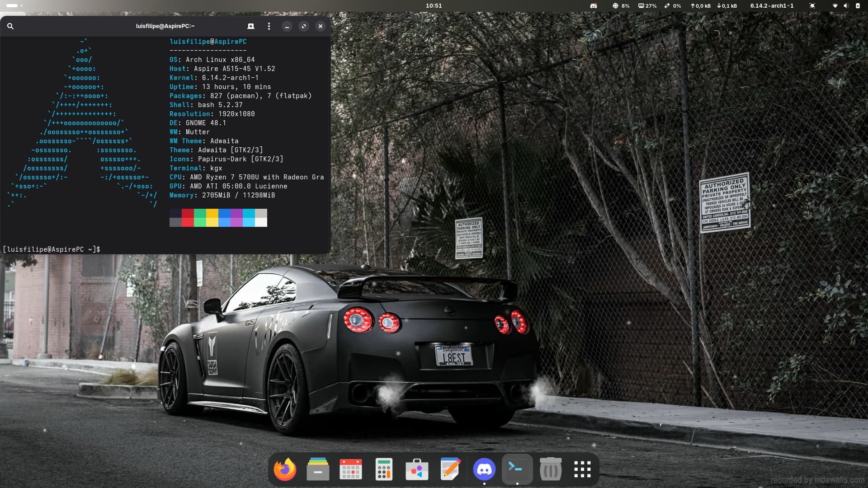Click the upload speed 0,0 kB indicator
The image size is (868, 488).
click(x=700, y=6)
